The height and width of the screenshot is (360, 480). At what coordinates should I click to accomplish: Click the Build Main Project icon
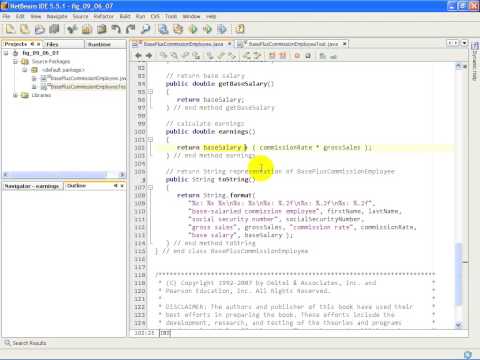tap(163, 29)
